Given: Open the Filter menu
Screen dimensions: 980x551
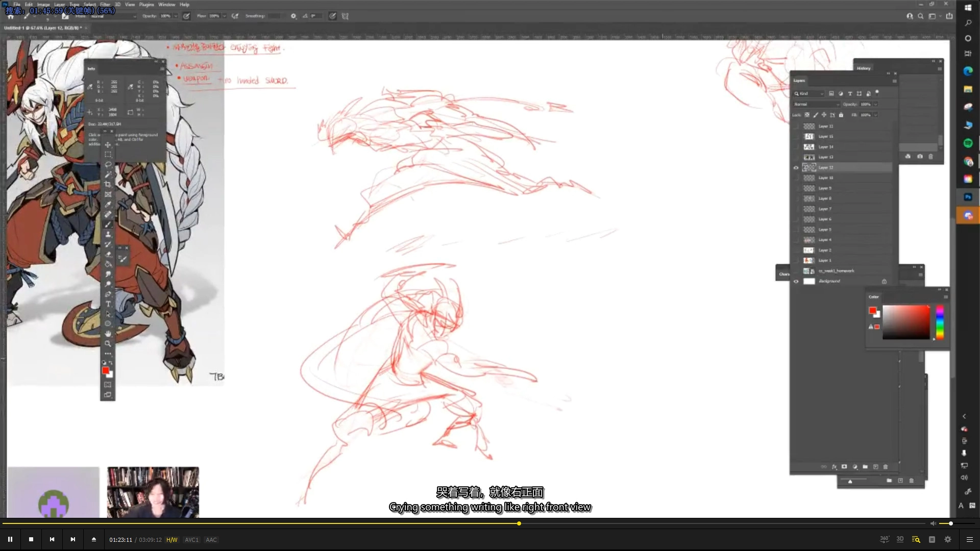Looking at the screenshot, I should point(105,5).
